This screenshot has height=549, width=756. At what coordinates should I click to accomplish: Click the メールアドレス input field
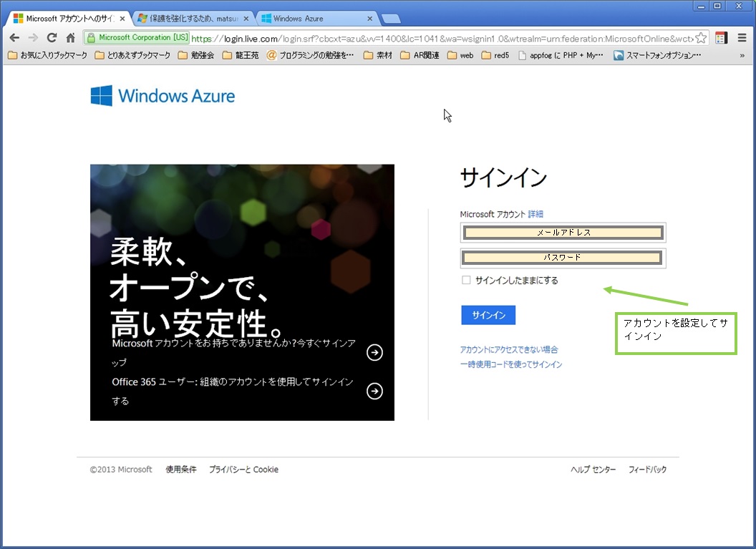click(563, 233)
